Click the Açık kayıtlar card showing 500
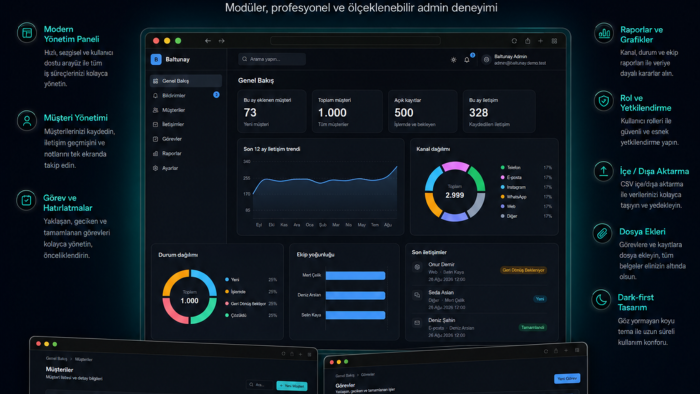700x394 pixels. (423, 111)
